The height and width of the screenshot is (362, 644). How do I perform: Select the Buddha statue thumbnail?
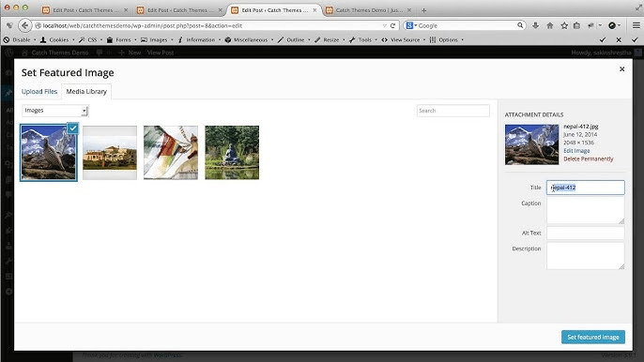(232, 152)
